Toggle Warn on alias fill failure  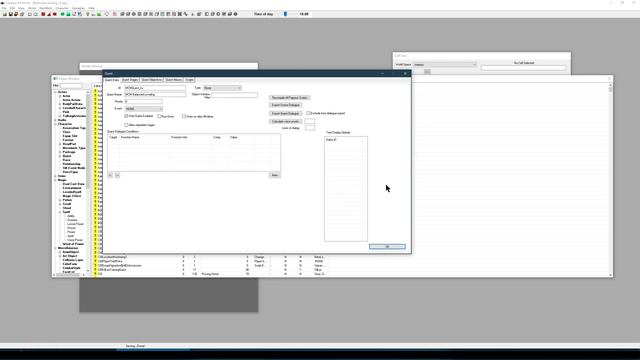[x=184, y=116]
